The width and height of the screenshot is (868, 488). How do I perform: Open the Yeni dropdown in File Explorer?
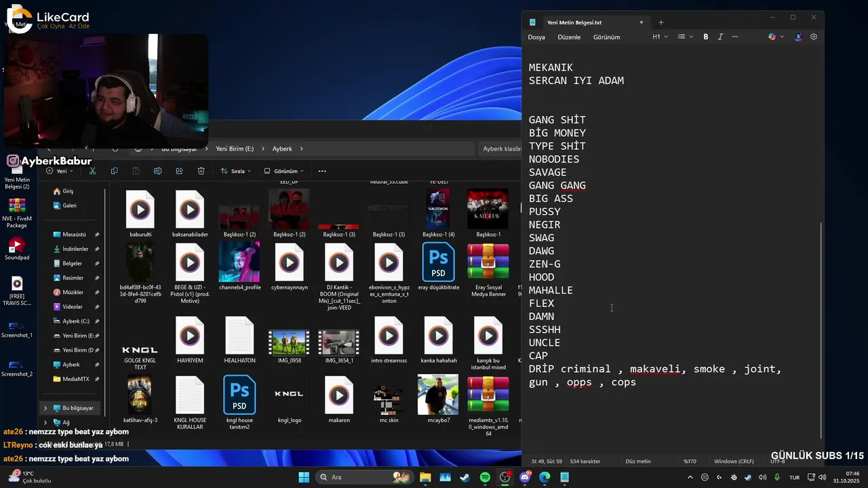pos(59,171)
